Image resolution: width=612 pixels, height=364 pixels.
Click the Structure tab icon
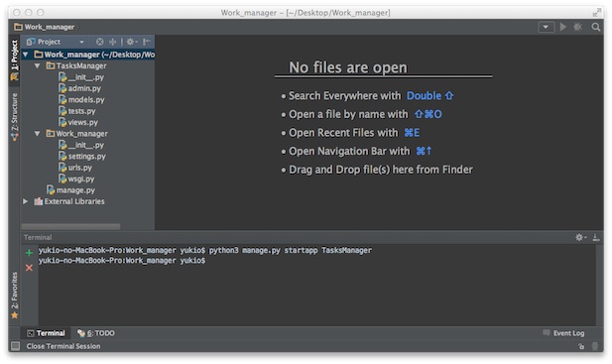click(x=15, y=137)
